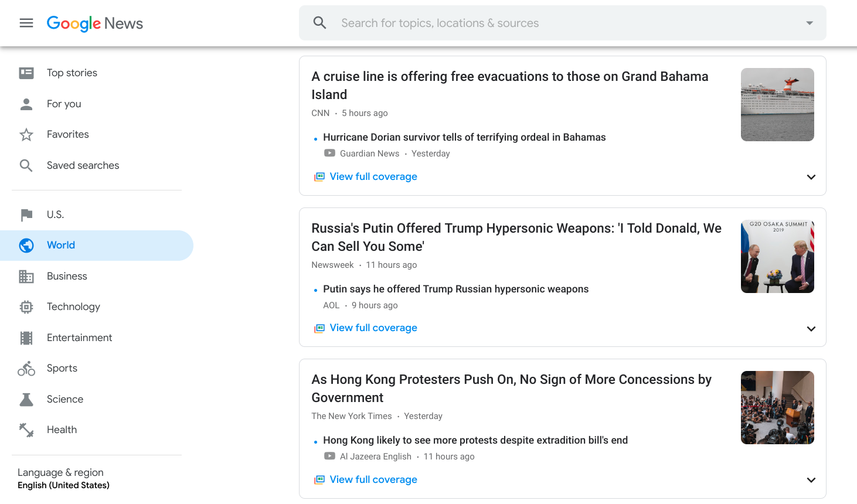
Task: Click the U.S. flag icon
Action: (x=26, y=215)
